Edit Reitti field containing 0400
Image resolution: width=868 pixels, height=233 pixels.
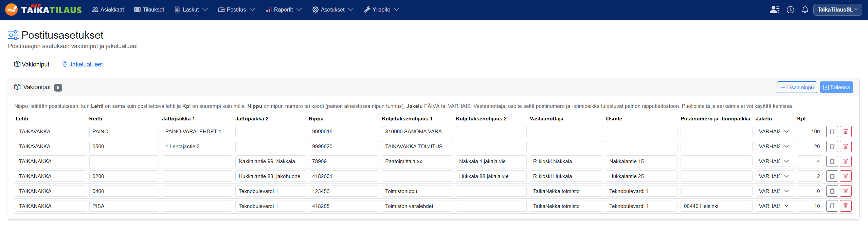pyautogui.click(x=124, y=191)
